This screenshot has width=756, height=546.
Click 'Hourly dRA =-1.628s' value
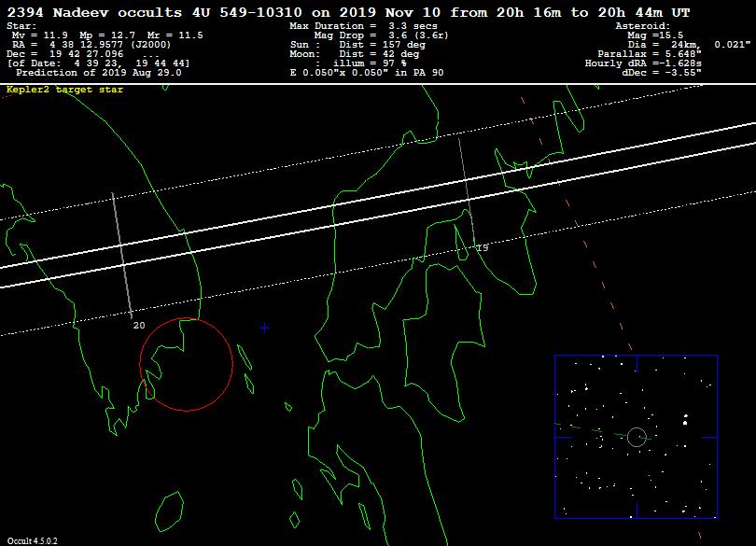click(643, 63)
